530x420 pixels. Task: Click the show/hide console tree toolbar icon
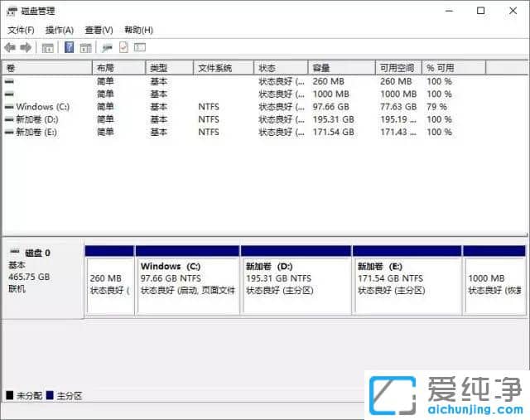click(x=48, y=48)
